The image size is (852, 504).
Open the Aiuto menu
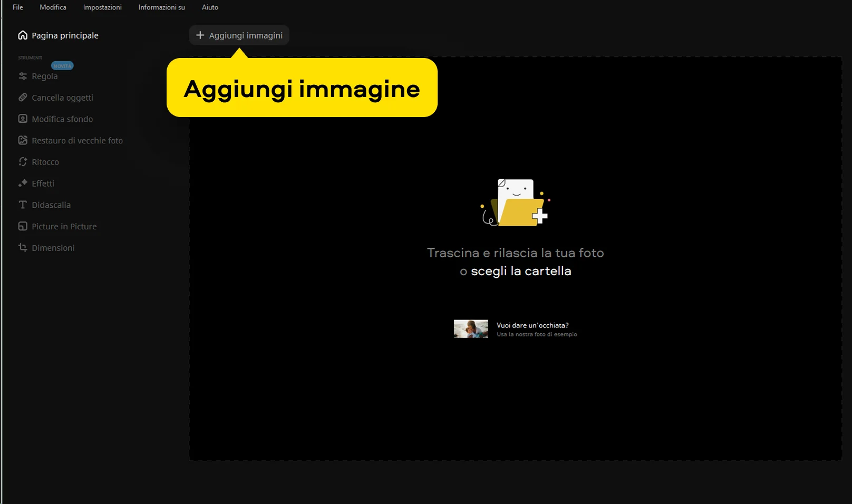click(x=210, y=7)
